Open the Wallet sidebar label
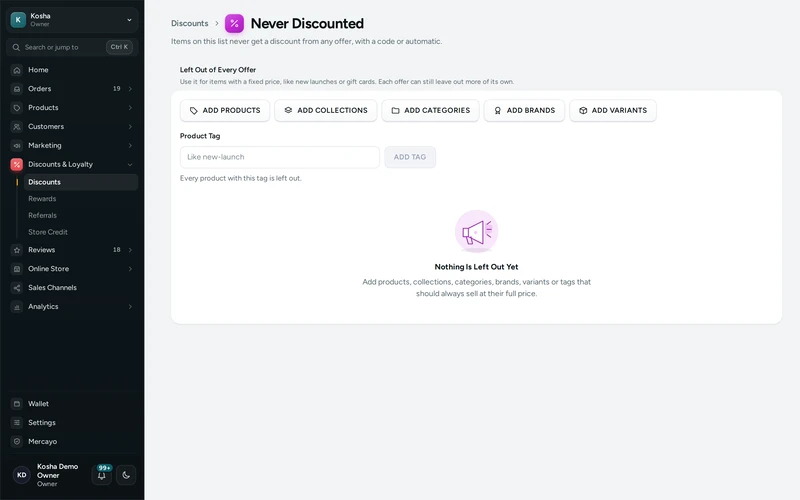 tap(38, 404)
